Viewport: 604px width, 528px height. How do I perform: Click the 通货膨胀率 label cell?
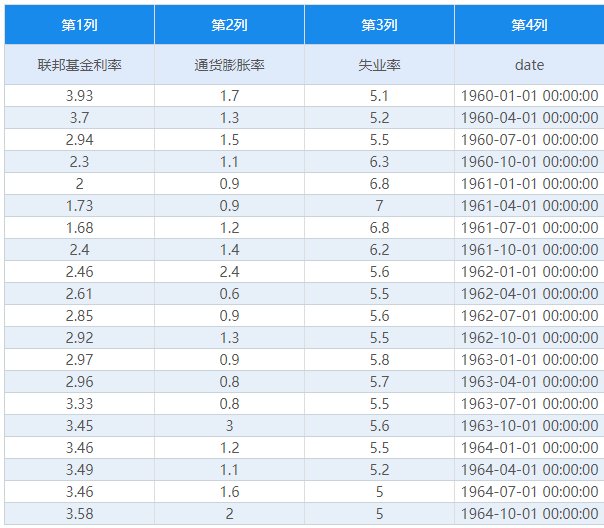(x=229, y=65)
